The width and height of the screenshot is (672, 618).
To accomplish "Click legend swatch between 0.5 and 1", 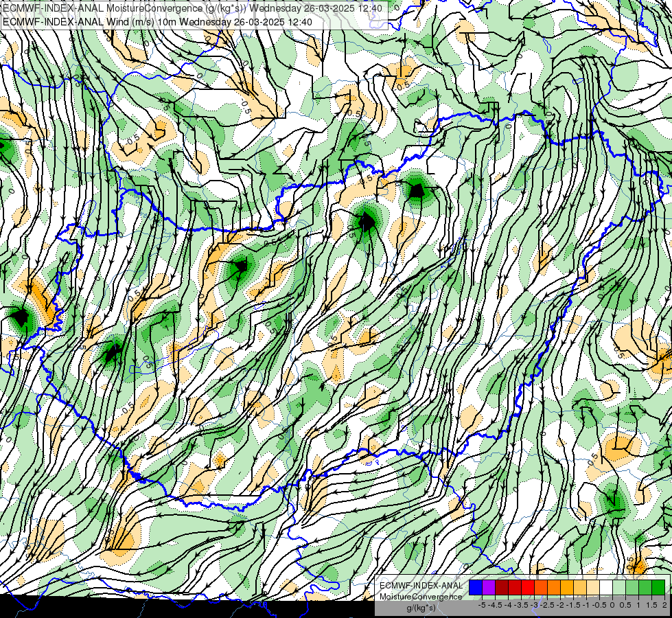I will coord(632,588).
